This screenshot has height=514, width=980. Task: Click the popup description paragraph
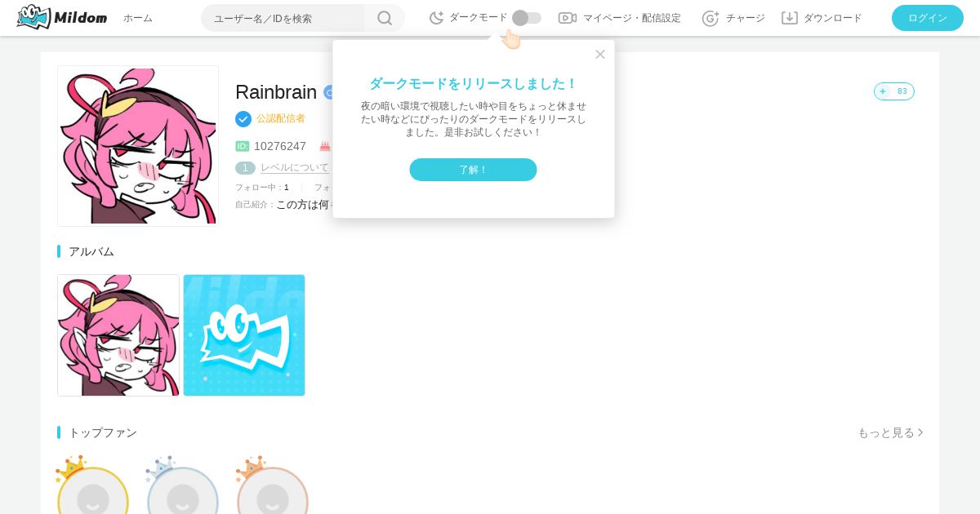tap(474, 119)
